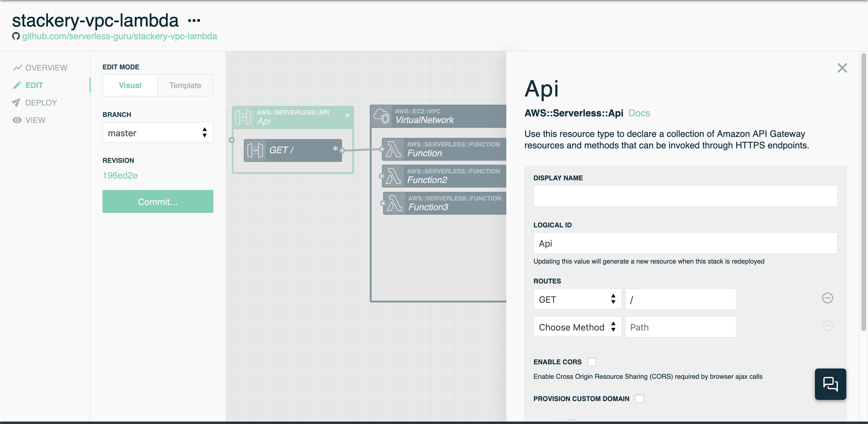Switch to Template edit mode tab
Screen dimensions: 868x424
(185, 85)
